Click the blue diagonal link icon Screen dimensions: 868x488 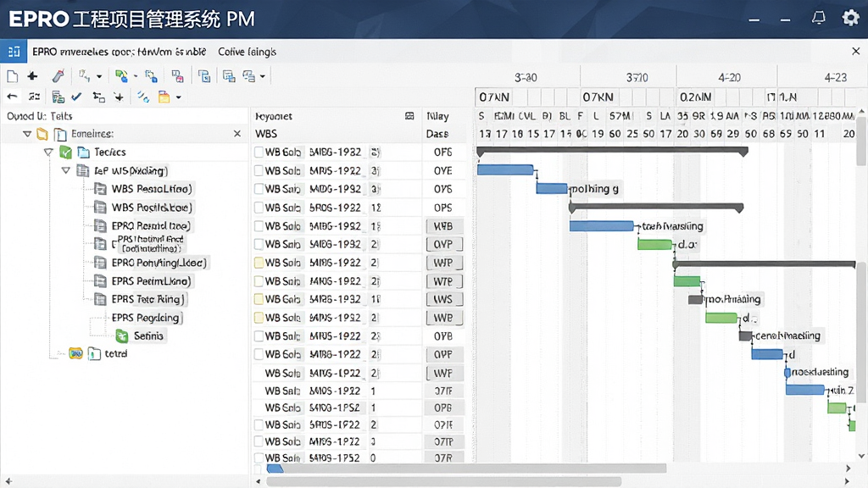pos(143,97)
